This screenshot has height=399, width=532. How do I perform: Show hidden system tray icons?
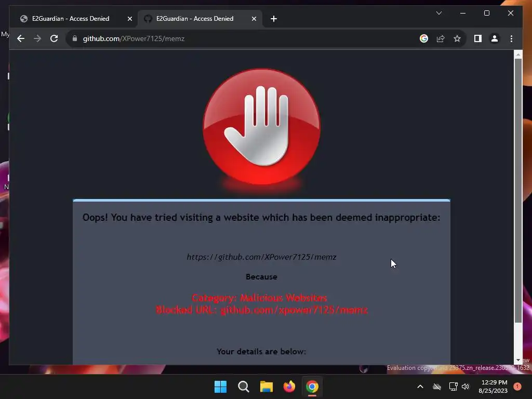coord(420,387)
